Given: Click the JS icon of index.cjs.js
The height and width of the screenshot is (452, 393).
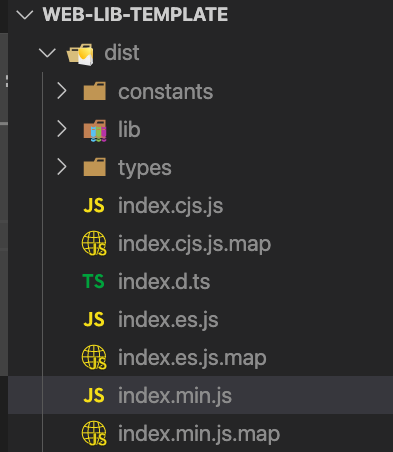Looking at the screenshot, I should [x=94, y=205].
